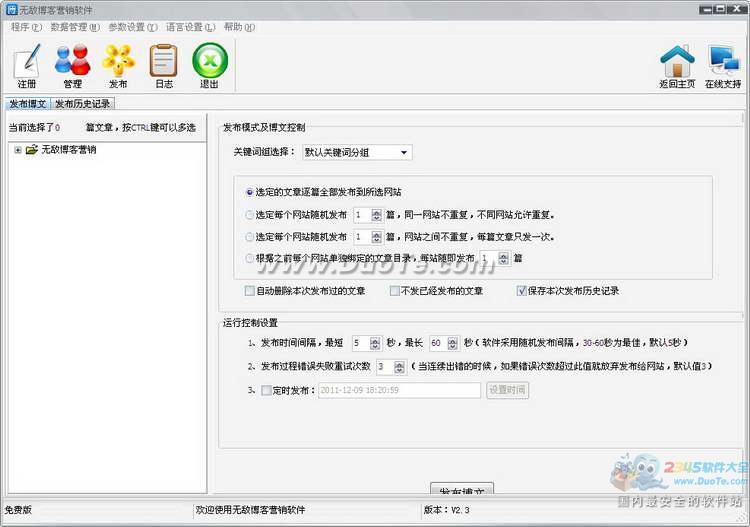Enable 不发已经发布的文章 checkbox

tap(395, 291)
